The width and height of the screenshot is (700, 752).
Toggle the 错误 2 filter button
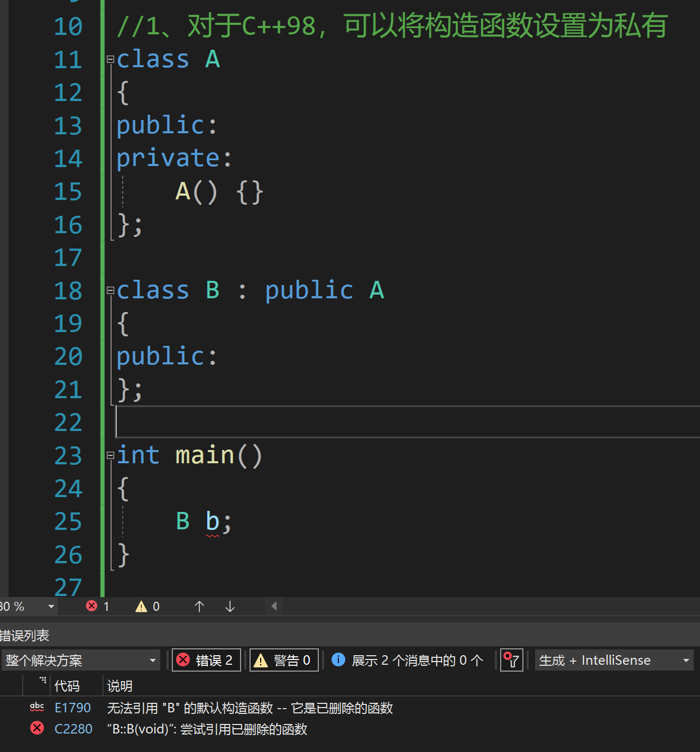[x=206, y=660]
